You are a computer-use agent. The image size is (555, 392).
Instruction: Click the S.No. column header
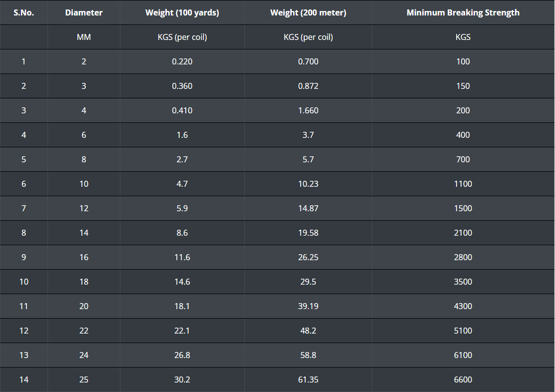[23, 13]
